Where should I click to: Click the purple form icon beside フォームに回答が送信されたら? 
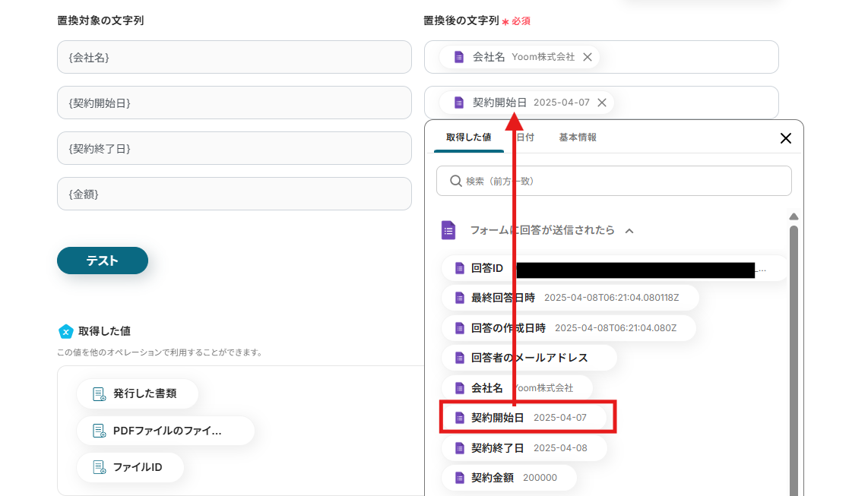(x=448, y=230)
